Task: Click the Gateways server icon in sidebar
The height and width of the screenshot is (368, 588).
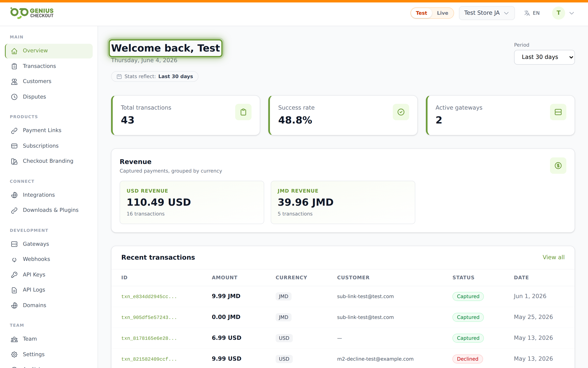Action: [14, 244]
